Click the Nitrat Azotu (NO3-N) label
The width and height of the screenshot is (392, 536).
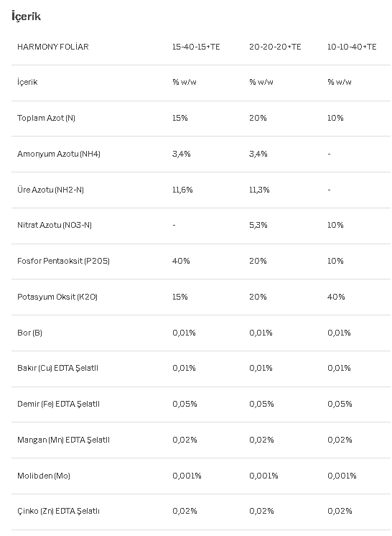[55, 225]
